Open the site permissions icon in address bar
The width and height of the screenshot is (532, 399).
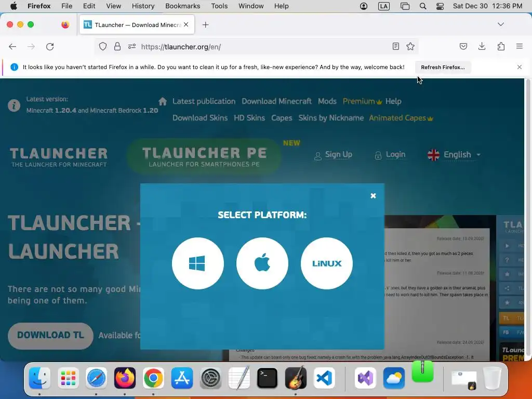[132, 46]
